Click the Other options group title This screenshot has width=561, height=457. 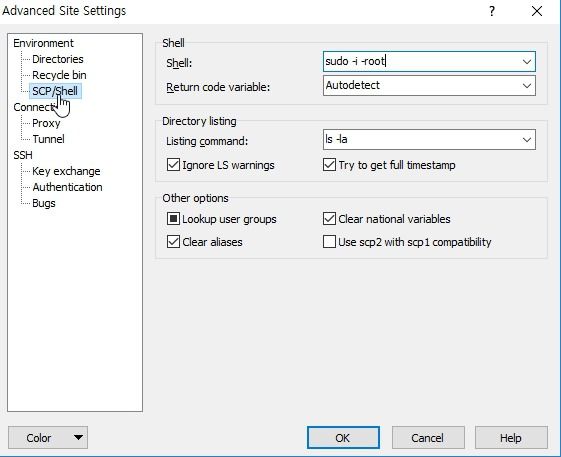coord(195,198)
